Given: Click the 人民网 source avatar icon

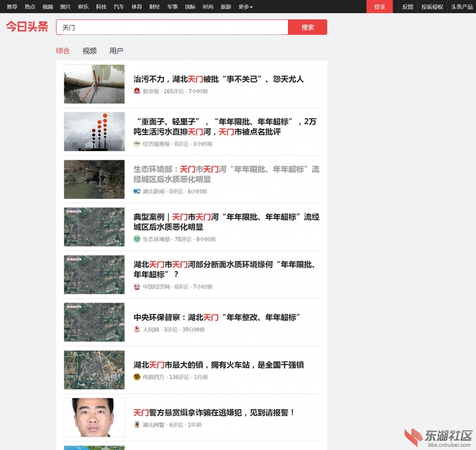Looking at the screenshot, I should [137, 329].
